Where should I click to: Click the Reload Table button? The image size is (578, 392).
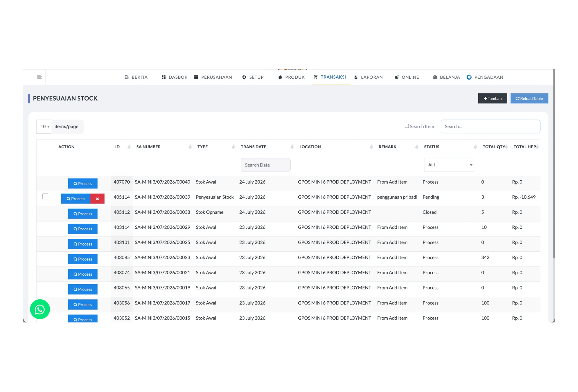coord(529,98)
